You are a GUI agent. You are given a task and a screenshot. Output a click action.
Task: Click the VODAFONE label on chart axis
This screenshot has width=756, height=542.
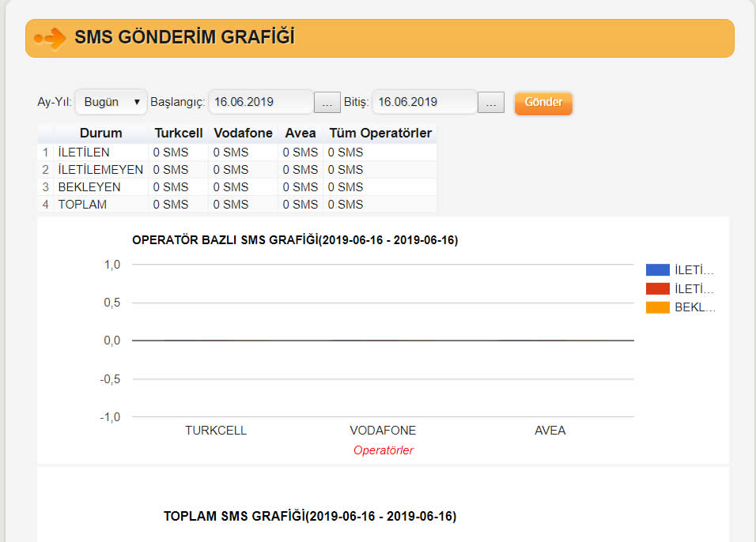[383, 431]
